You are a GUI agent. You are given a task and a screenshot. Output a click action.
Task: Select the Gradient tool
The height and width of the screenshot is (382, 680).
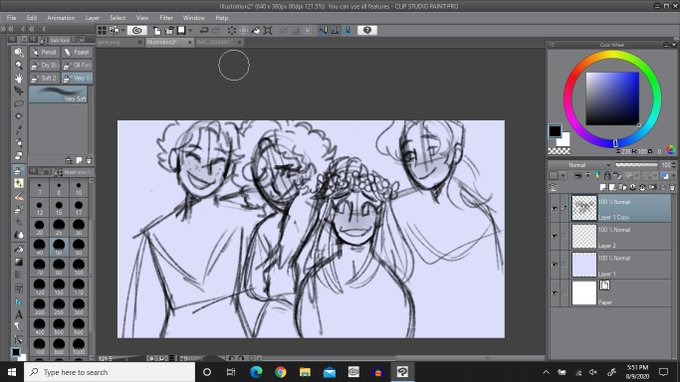click(19, 262)
